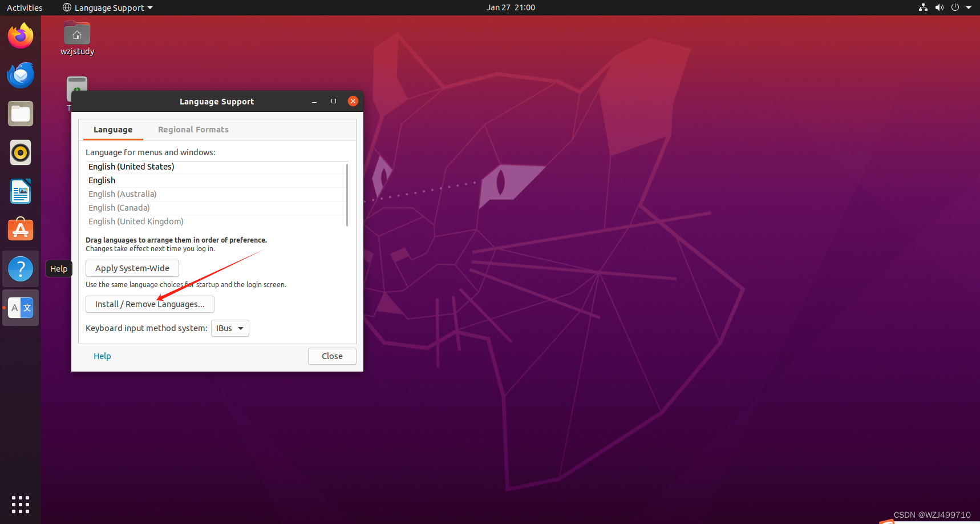The width and height of the screenshot is (980, 524).
Task: Click the Close button in the dialog
Action: click(332, 356)
